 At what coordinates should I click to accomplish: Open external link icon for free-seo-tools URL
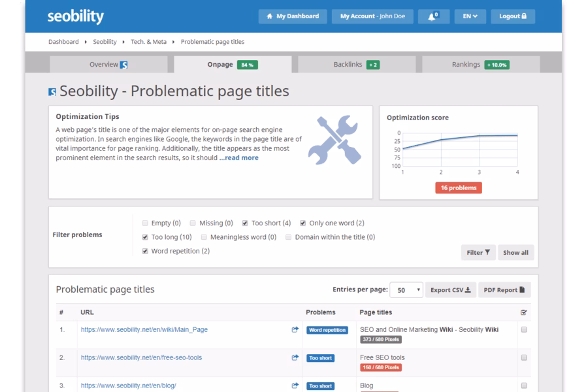(295, 358)
